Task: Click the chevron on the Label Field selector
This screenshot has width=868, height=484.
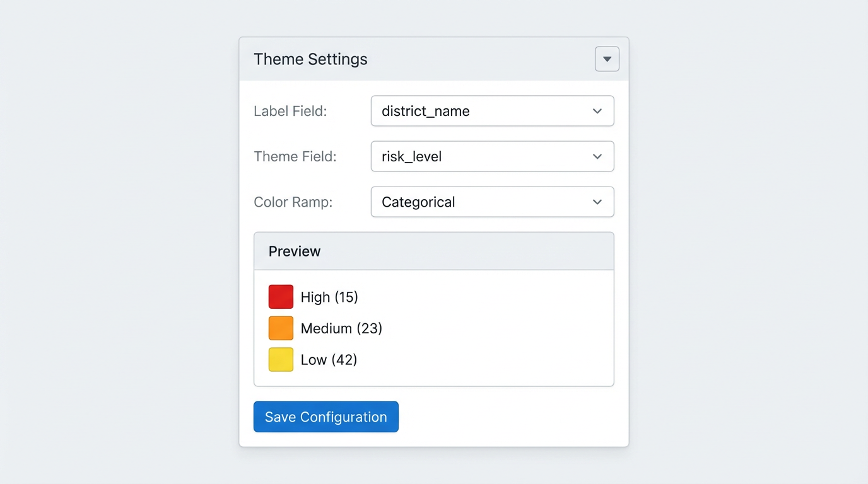Action: click(597, 111)
